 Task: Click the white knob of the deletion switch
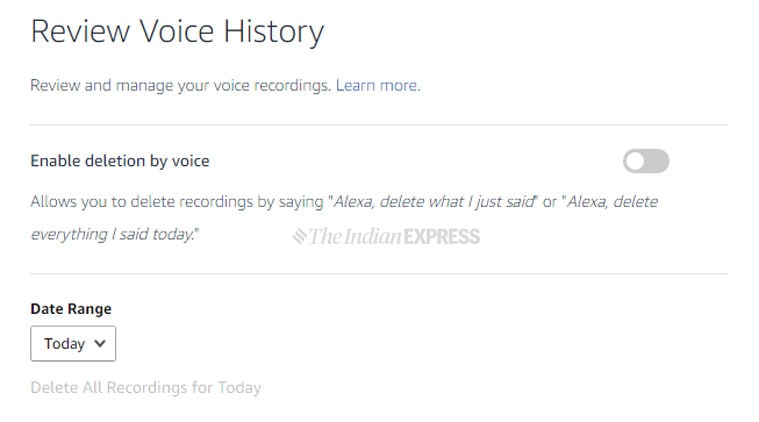636,161
